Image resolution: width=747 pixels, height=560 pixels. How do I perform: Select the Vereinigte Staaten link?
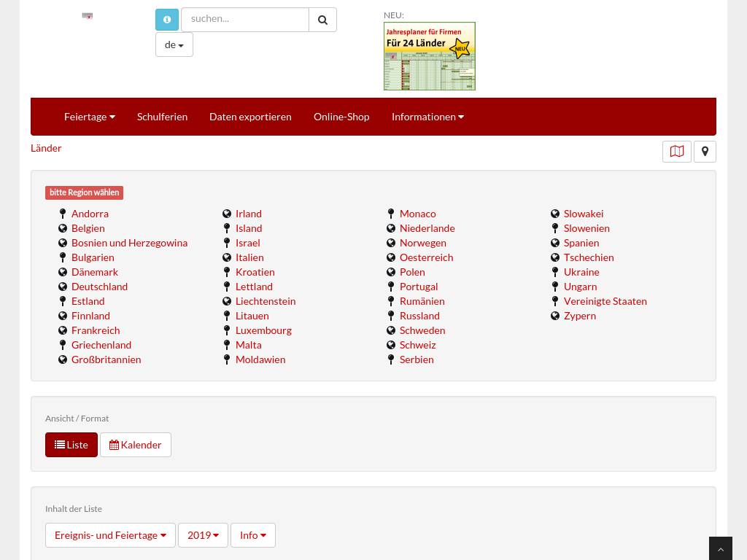pyautogui.click(x=605, y=301)
